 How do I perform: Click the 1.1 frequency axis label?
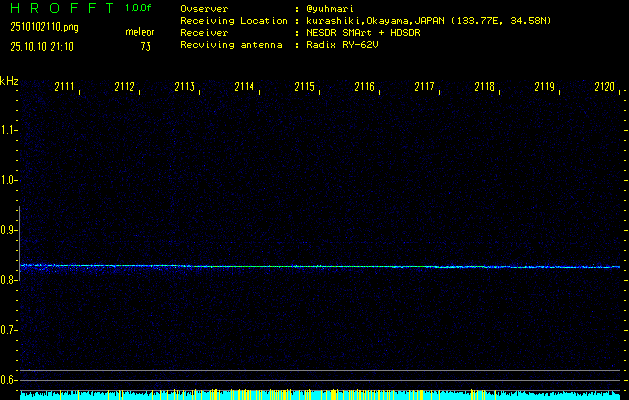coord(9,130)
